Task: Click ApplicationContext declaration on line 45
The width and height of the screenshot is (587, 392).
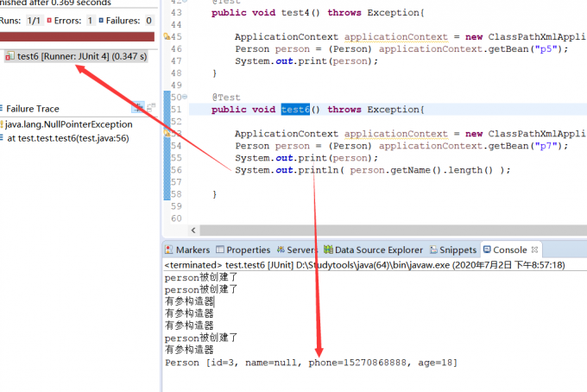Action: [411, 36]
